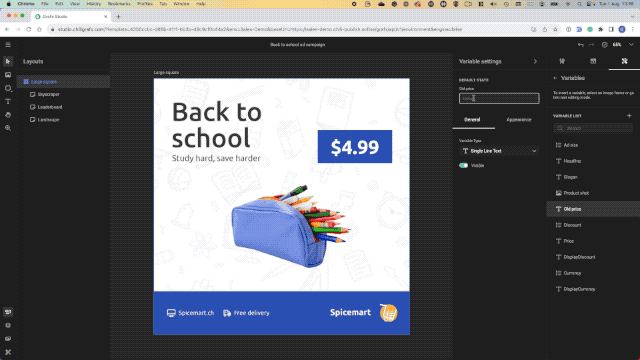Click the pencil case product image
640x360 pixels.
tap(291, 227)
